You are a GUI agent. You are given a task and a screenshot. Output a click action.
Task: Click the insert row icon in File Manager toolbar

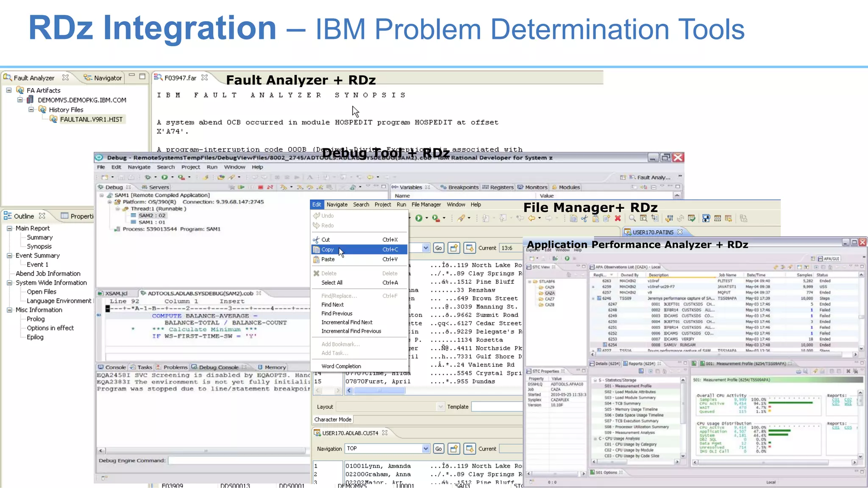click(x=706, y=218)
